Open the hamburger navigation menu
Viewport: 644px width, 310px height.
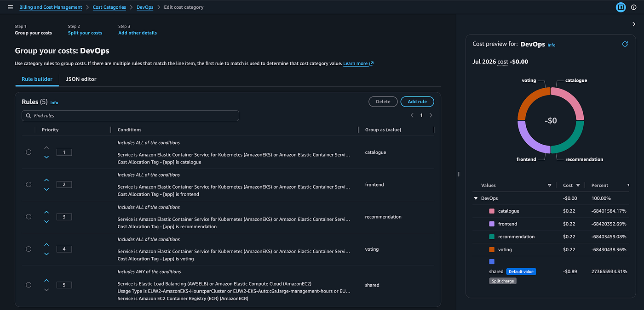[x=10, y=7]
